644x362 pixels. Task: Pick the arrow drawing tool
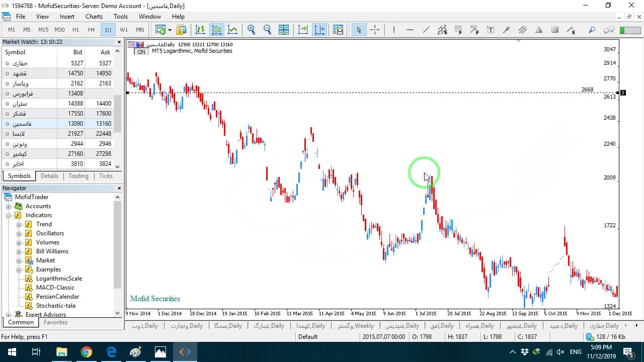(x=507, y=30)
